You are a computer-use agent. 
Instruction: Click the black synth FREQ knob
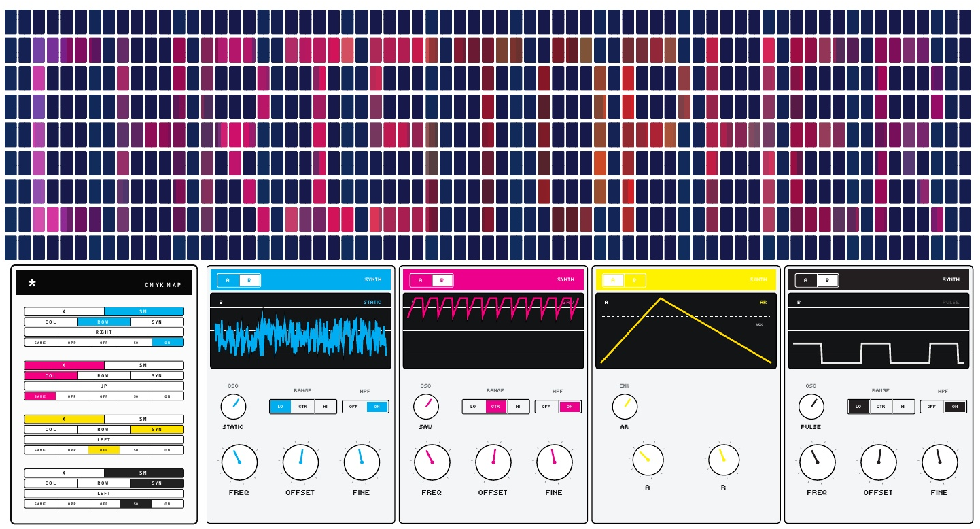click(817, 462)
